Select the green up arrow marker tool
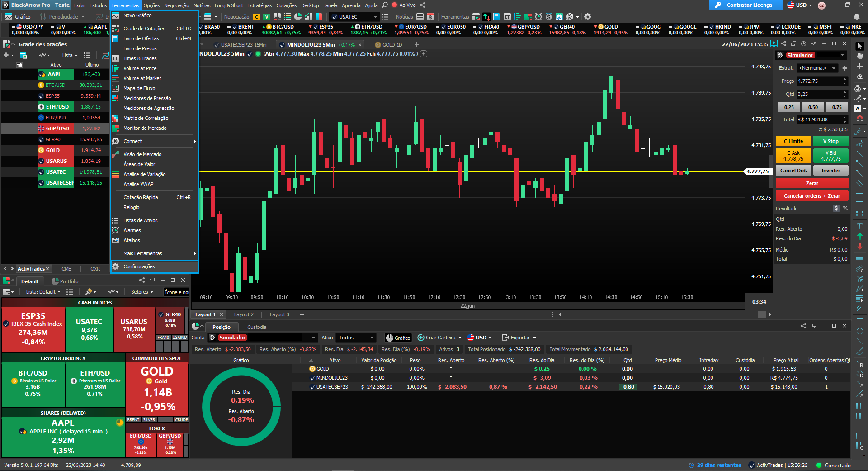868x471 pixels. coord(859,236)
